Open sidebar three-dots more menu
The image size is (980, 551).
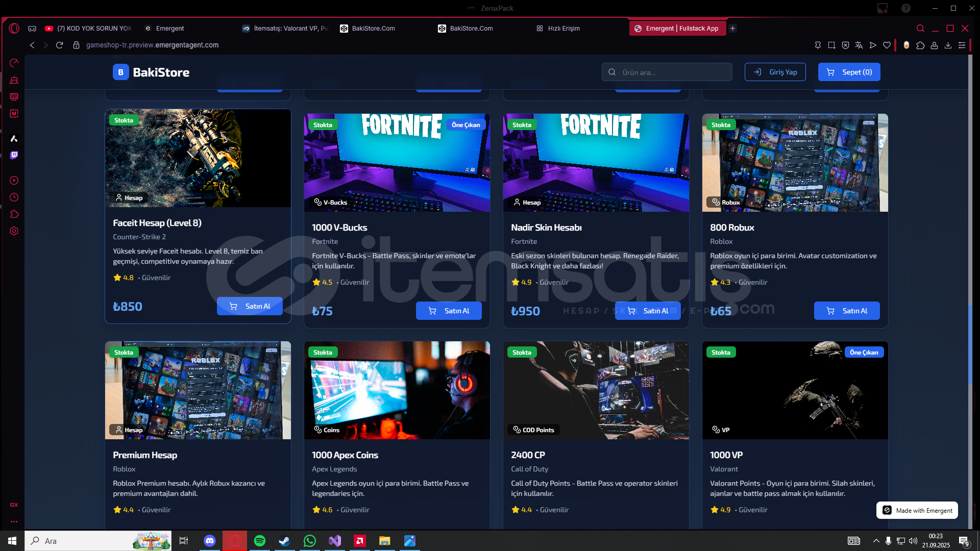coord(14,521)
